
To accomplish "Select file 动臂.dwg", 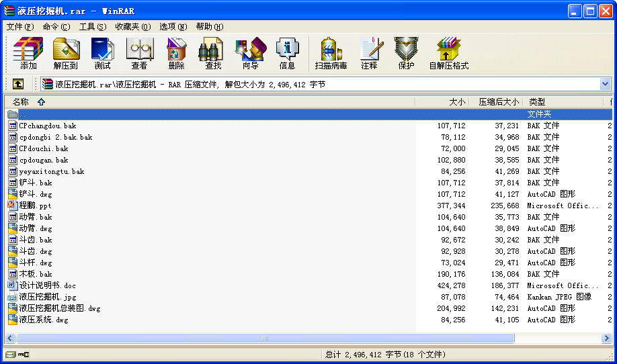I will point(36,228).
